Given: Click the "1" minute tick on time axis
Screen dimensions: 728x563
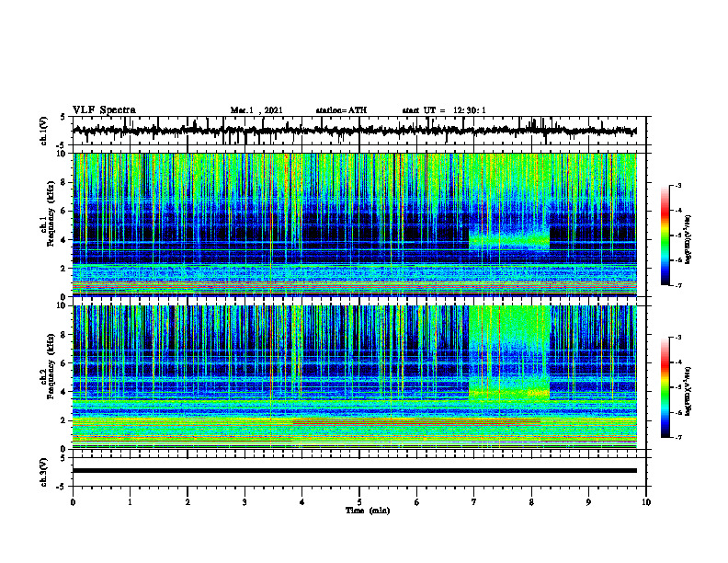Looking at the screenshot, I should 130,502.
